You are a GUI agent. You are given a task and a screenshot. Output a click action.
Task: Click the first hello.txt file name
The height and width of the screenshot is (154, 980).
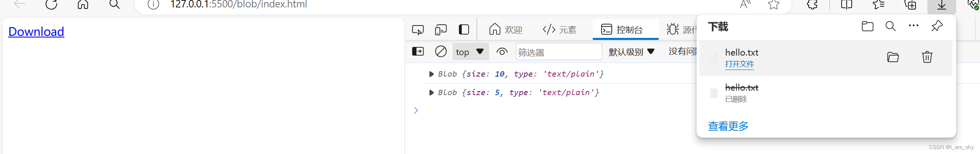pos(742,52)
